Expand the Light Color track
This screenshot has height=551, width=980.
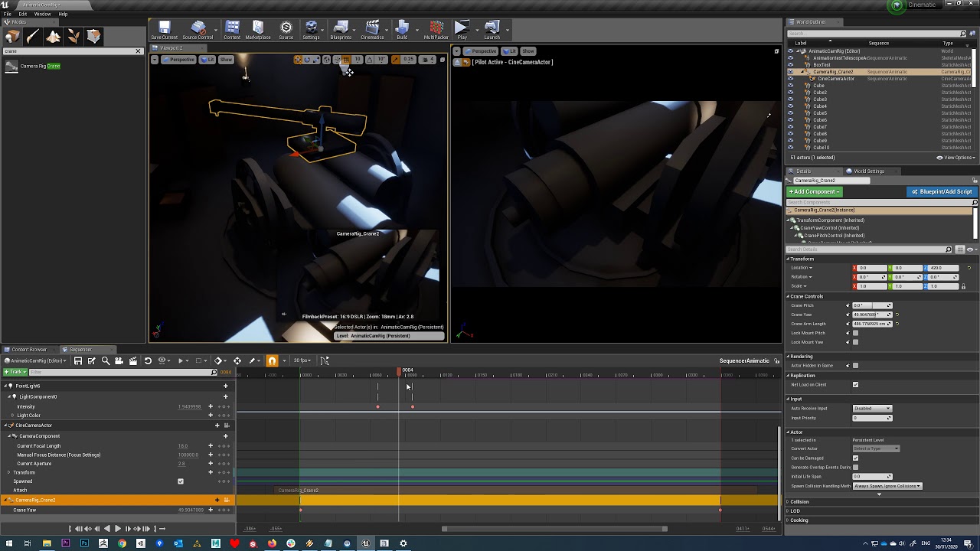(13, 416)
